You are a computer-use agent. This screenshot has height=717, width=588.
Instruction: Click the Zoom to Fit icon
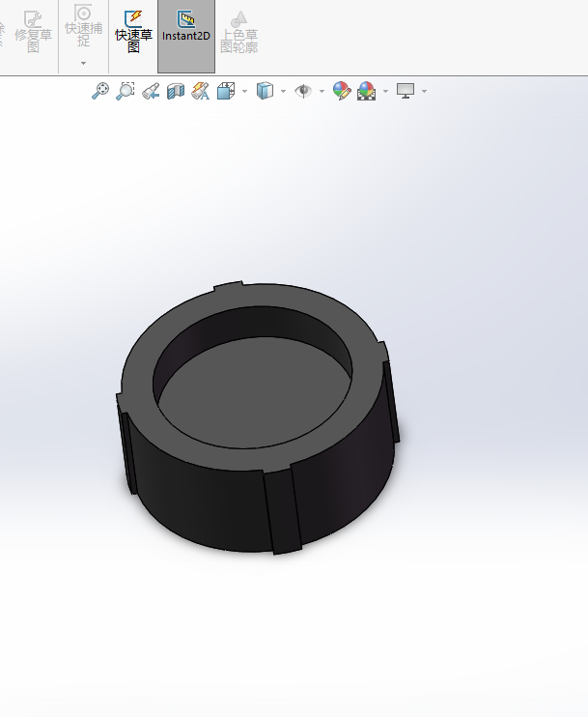pos(100,91)
